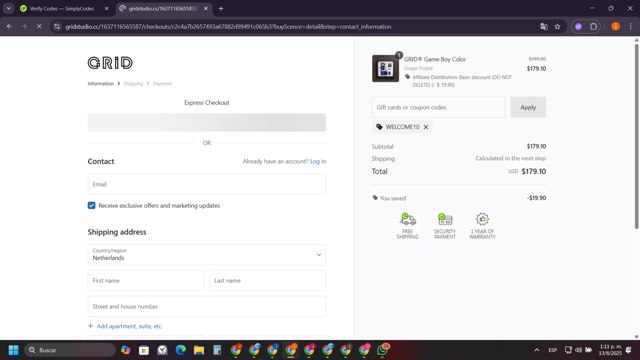Screen dimensions: 640x360
Task: Click the Free Shipping truck icon
Action: [407, 219]
